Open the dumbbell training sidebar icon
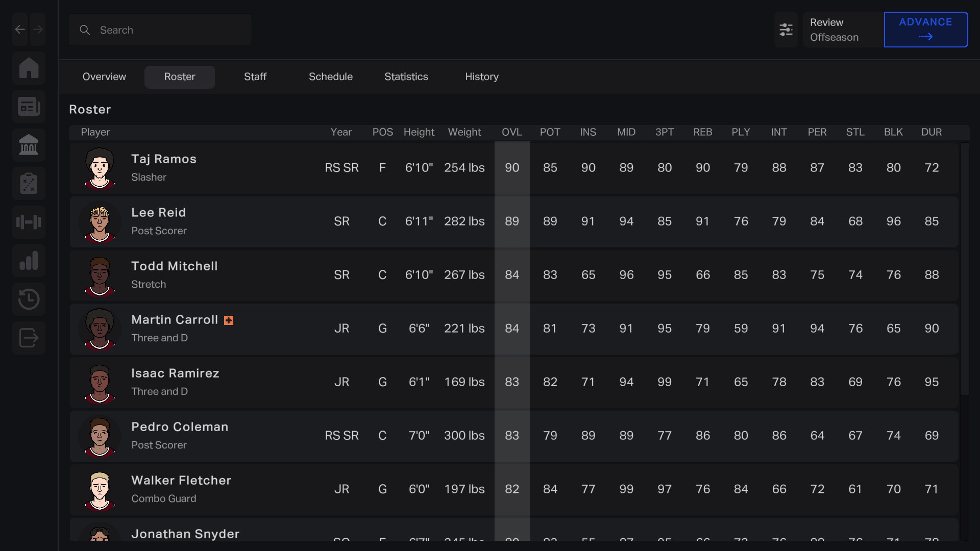 pos(29,222)
